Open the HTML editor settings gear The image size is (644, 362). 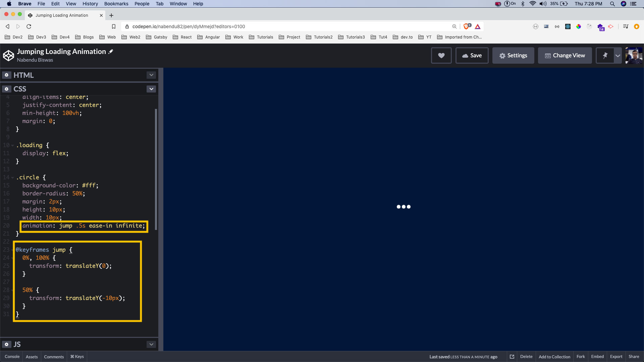[6, 75]
